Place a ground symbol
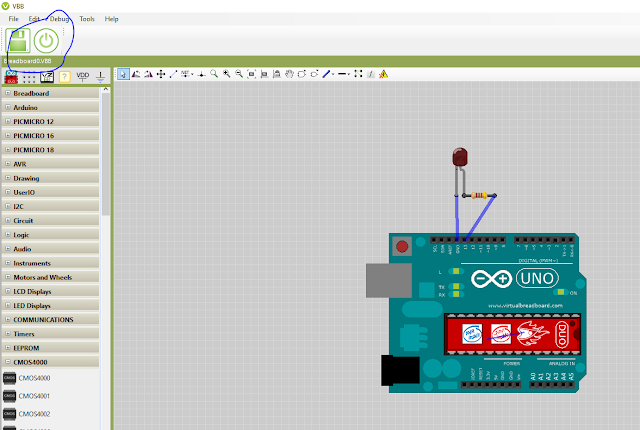This screenshot has height=430, width=640. (100, 77)
